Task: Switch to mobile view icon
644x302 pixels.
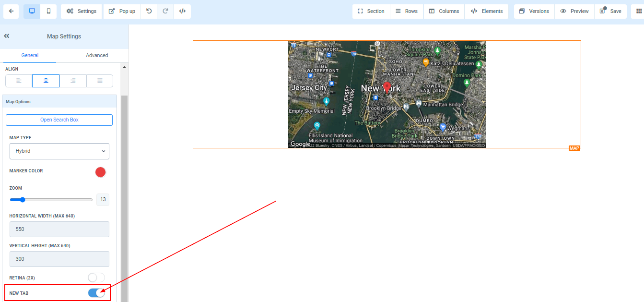Action: click(x=48, y=11)
